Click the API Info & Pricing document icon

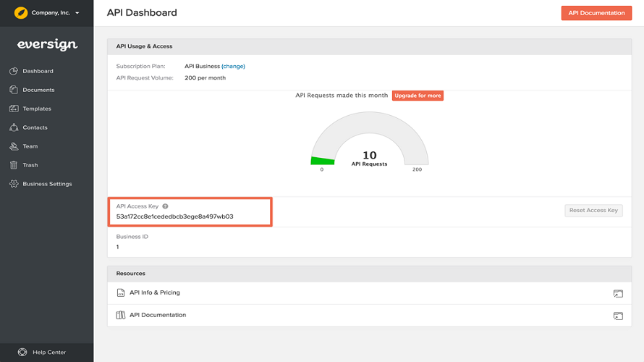click(x=120, y=292)
